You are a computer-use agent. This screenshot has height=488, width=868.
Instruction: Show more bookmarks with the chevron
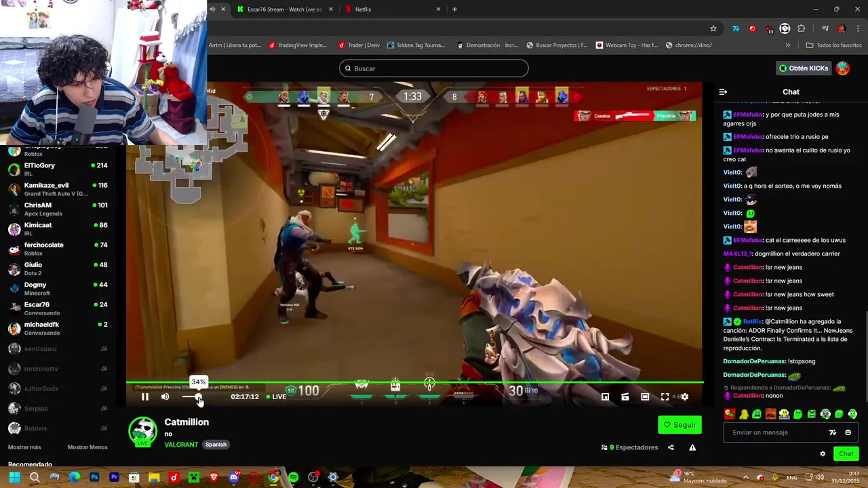coord(788,45)
